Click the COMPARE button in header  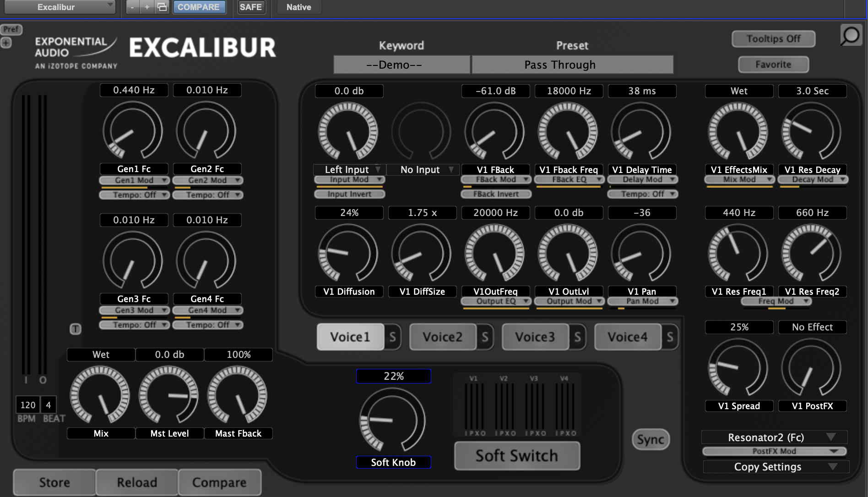point(199,7)
